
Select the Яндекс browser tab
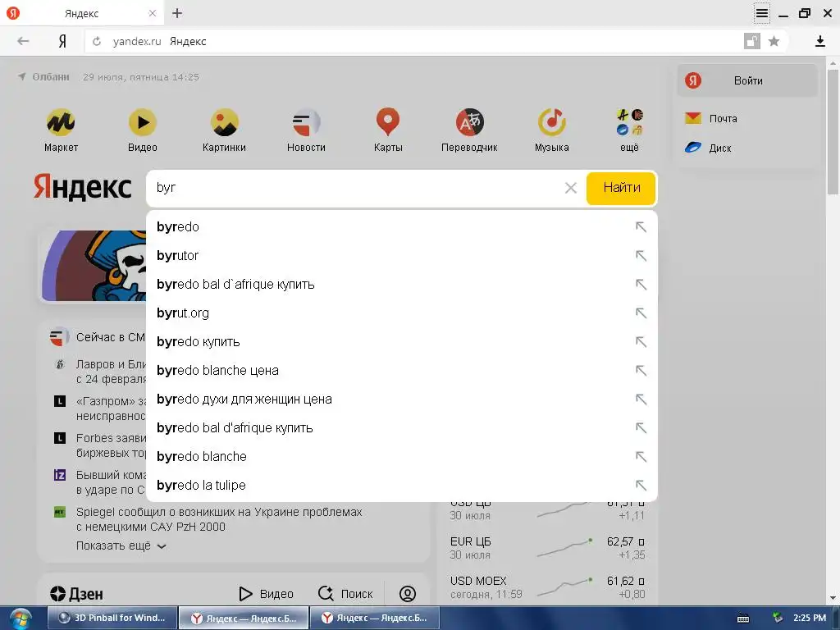tap(82, 13)
